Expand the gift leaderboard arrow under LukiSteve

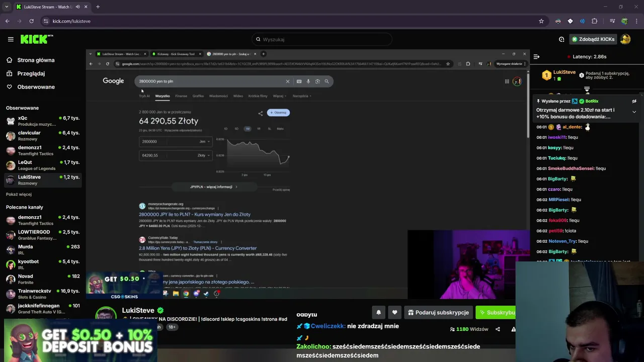(587, 89)
